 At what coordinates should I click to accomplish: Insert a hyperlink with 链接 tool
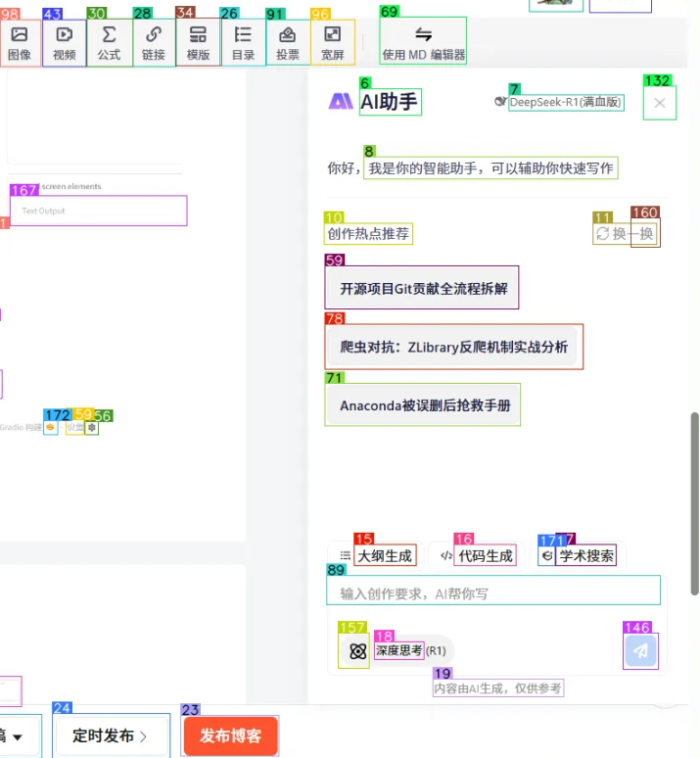pos(154,43)
